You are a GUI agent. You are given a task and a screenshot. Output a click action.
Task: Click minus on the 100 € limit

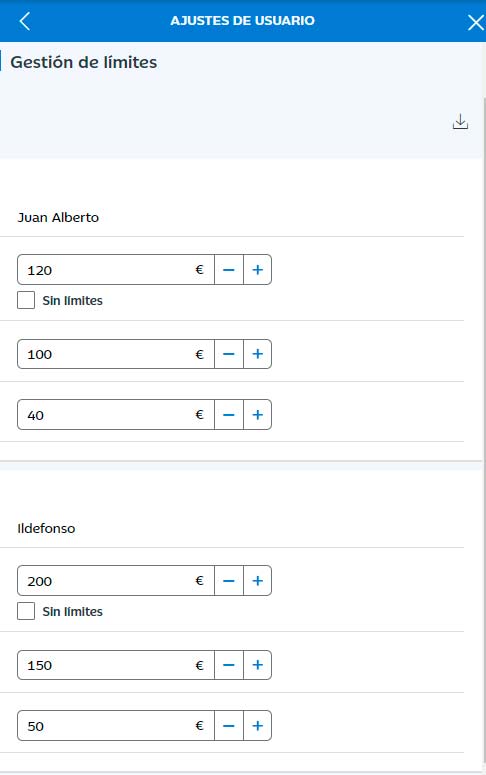tap(228, 354)
